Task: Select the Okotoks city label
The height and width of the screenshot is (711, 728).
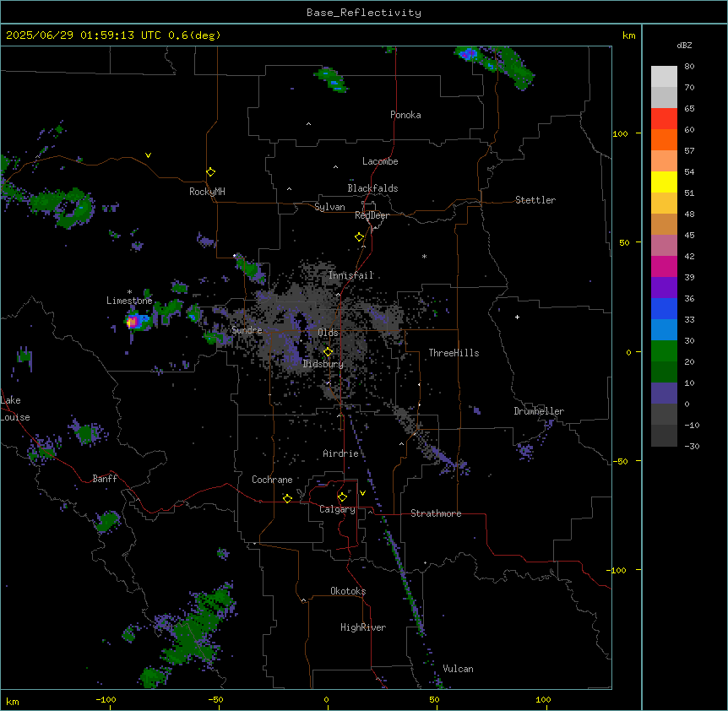Action: point(348,591)
